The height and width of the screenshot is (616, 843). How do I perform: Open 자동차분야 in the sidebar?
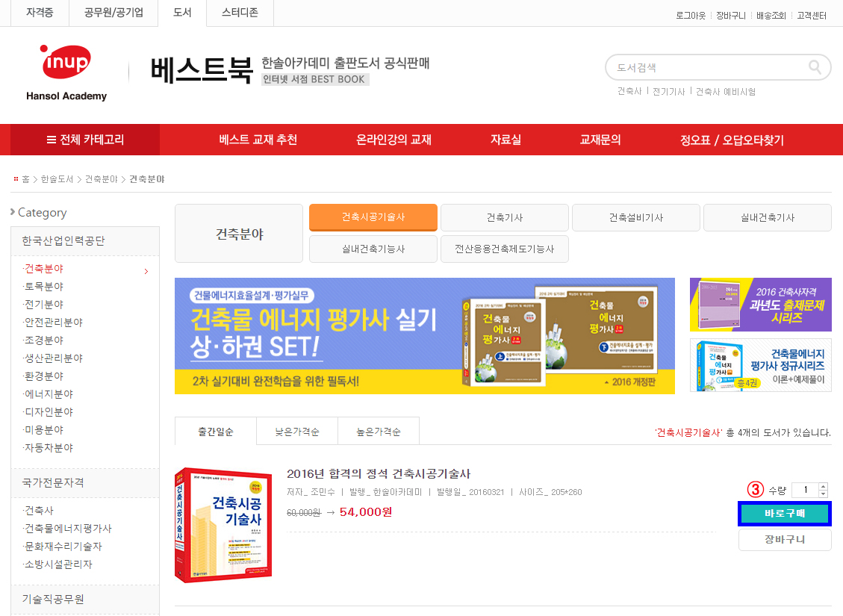tap(49, 448)
